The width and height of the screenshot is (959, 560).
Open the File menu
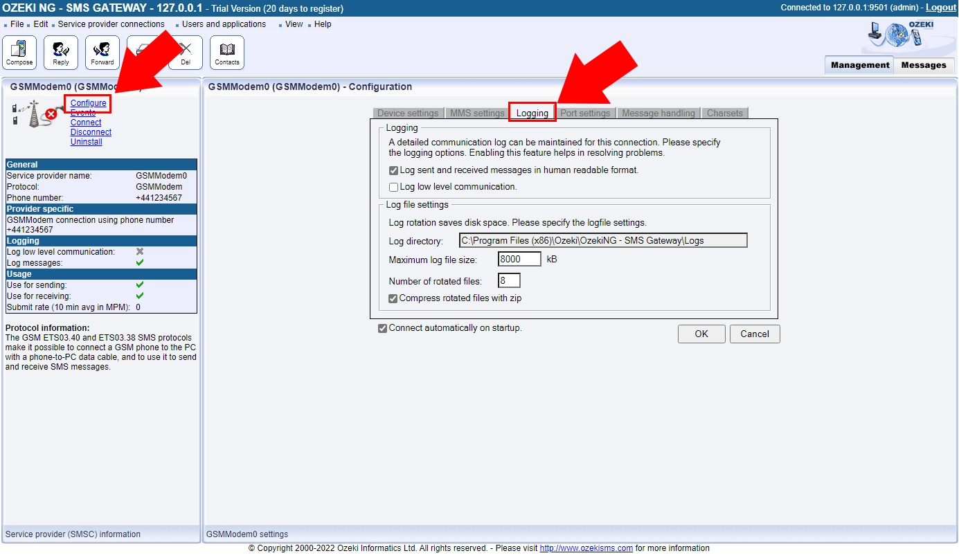(17, 24)
